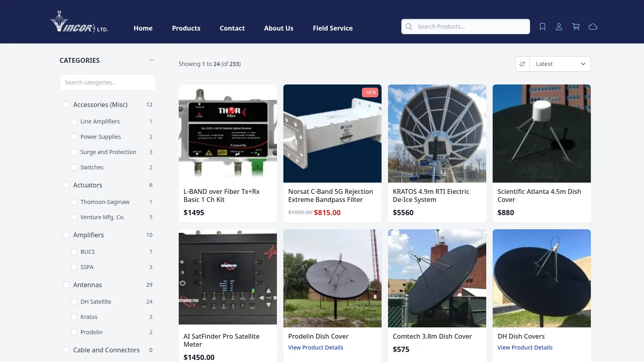Click the Vincor Ltd. logo
This screenshot has width=644, height=362.
79,22
